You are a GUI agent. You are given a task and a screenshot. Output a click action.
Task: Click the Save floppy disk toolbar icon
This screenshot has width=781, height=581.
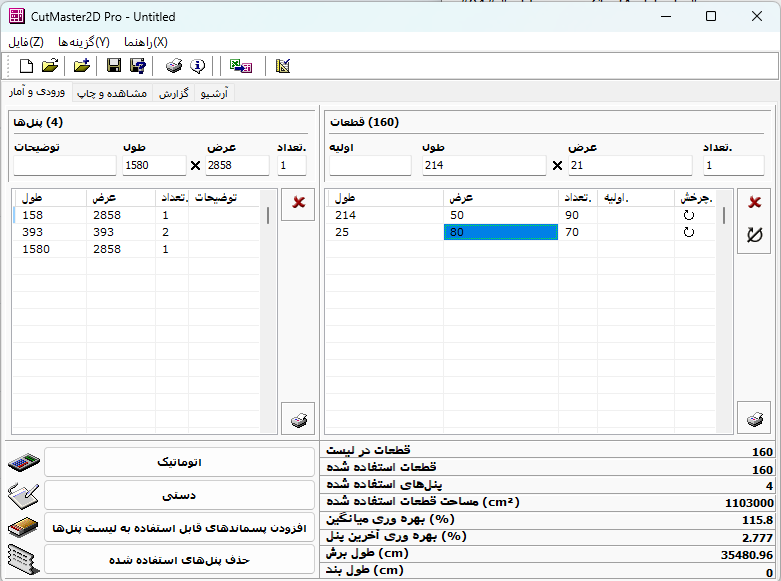pos(114,66)
